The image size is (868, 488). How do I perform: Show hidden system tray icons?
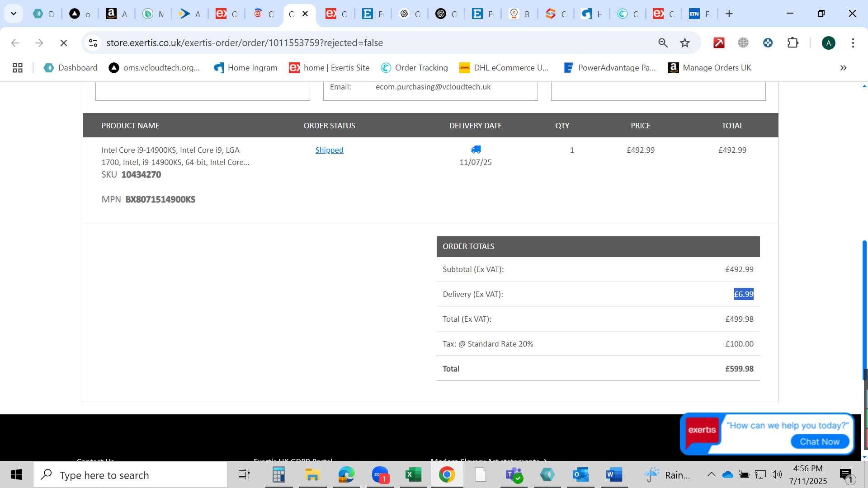click(711, 474)
